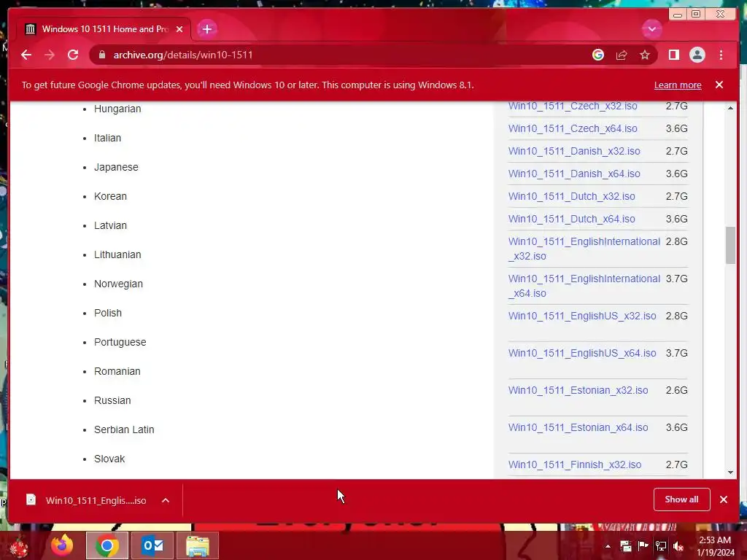This screenshot has width=747, height=560.
Task: Open Chrome from the taskbar
Action: pyautogui.click(x=107, y=545)
